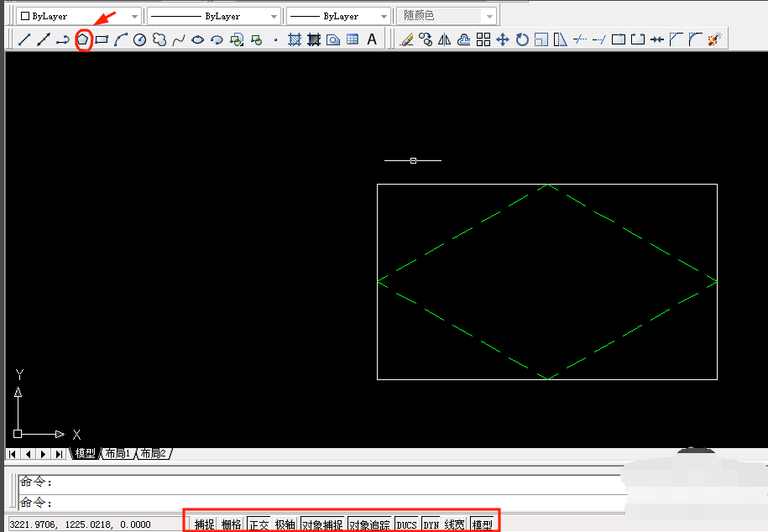
Task: Open the Hatch tool
Action: pyautogui.click(x=295, y=39)
